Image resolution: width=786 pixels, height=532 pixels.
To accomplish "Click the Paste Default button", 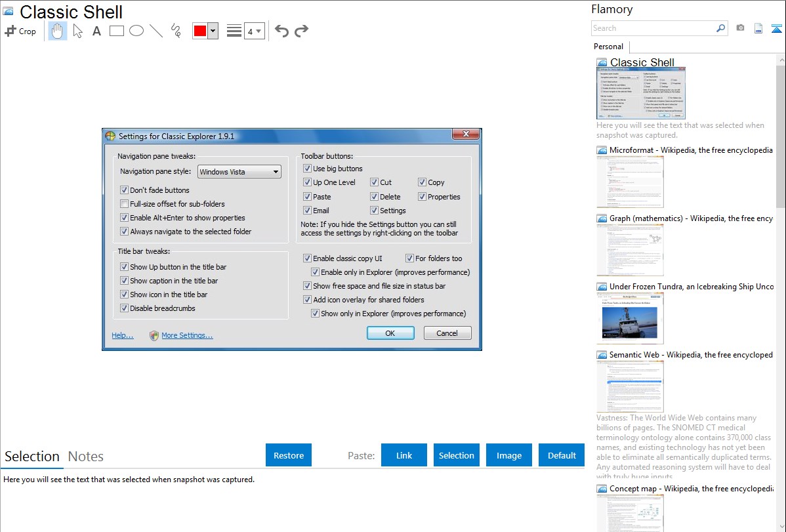I will pos(562,455).
